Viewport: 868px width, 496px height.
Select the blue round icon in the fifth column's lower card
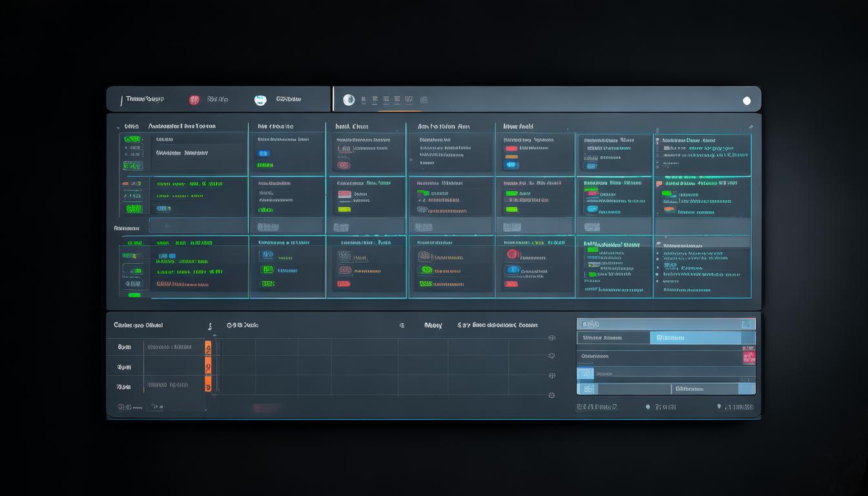(x=513, y=269)
